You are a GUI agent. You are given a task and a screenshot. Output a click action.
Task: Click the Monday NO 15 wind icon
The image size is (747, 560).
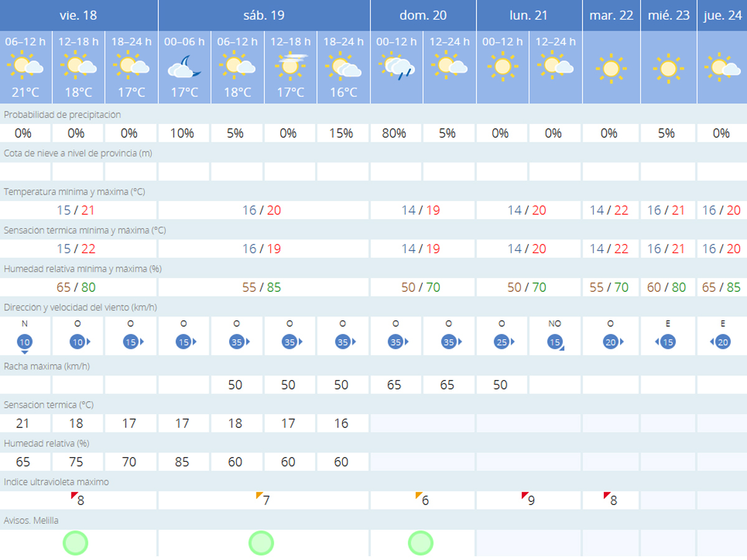pos(556,343)
